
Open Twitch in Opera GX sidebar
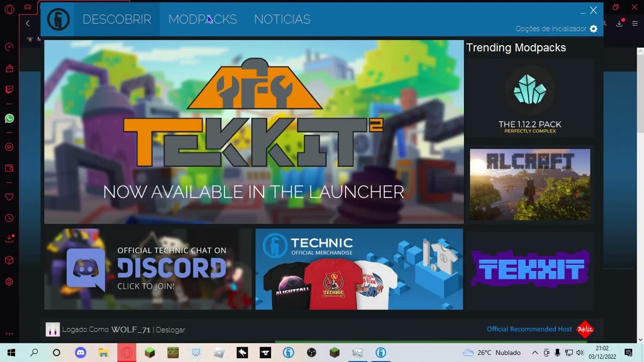[x=9, y=89]
